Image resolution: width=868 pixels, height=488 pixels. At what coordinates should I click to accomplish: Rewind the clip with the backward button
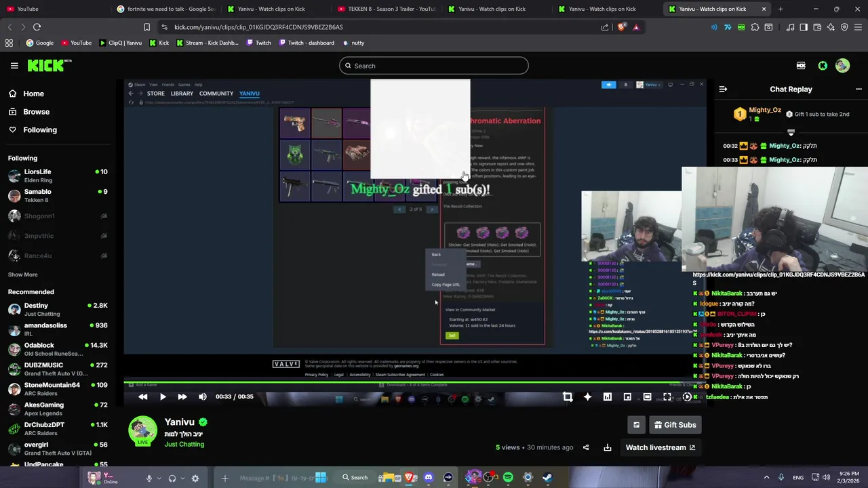(x=143, y=396)
